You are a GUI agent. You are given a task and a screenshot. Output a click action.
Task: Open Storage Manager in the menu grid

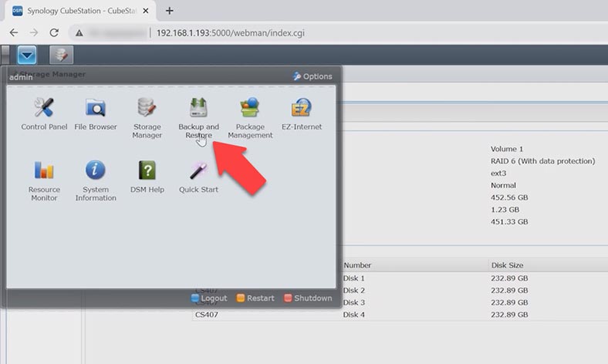(x=147, y=118)
